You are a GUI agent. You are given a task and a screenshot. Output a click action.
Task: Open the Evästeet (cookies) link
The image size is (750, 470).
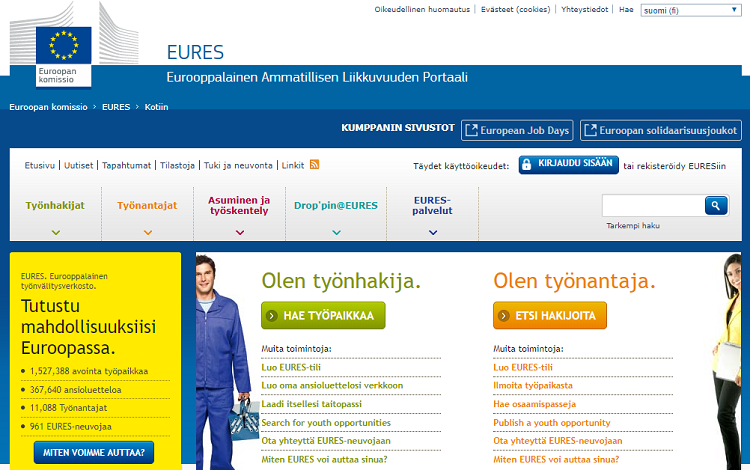tap(515, 10)
